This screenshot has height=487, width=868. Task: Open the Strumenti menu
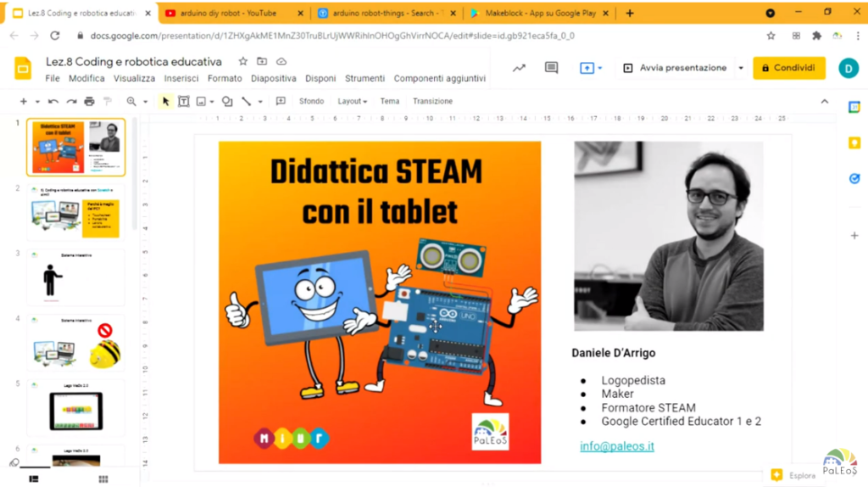364,79
